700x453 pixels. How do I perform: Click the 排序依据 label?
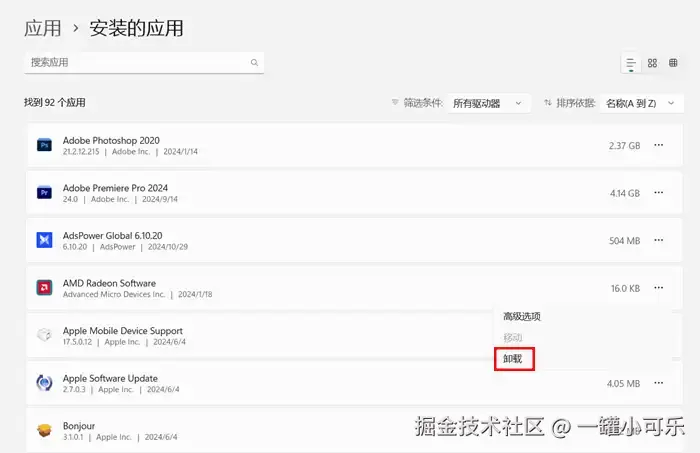point(575,103)
